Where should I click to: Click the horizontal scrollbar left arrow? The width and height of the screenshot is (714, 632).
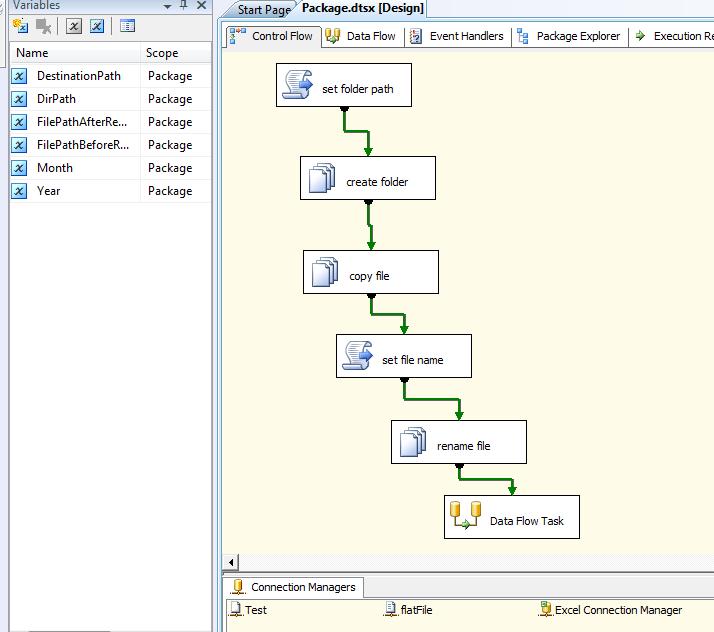point(232,562)
